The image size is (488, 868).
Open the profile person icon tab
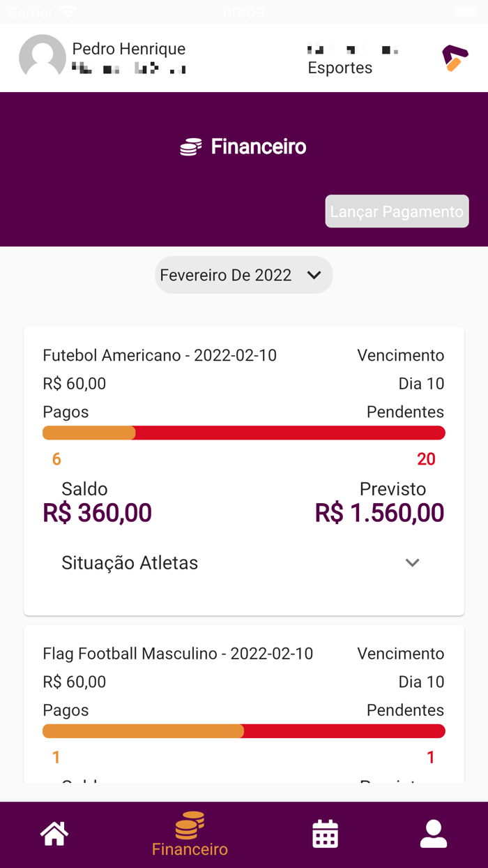(433, 834)
